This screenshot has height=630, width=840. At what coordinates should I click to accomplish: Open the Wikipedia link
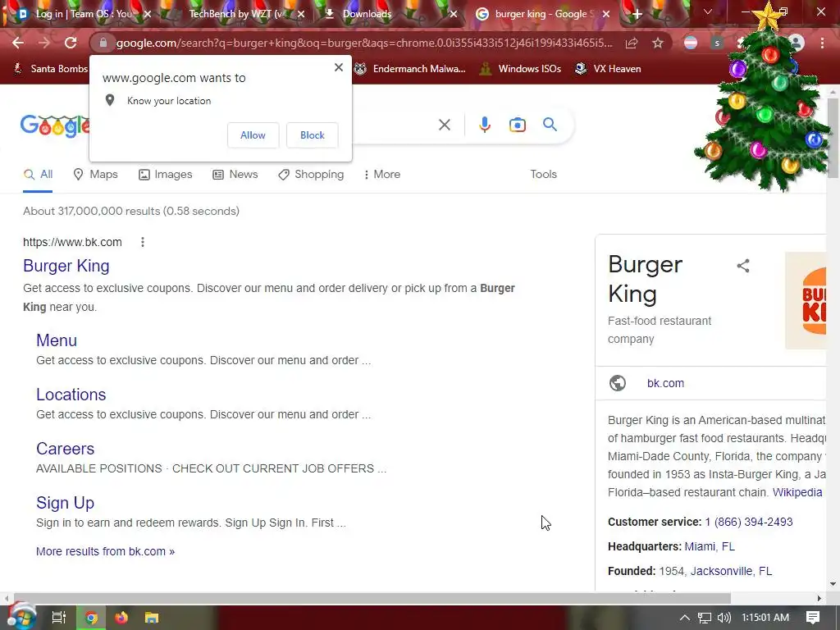797,492
